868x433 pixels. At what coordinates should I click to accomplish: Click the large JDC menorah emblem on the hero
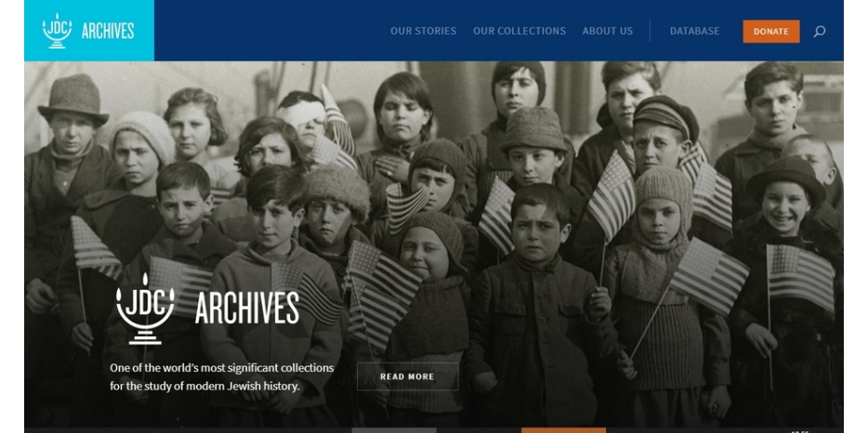coord(145,309)
